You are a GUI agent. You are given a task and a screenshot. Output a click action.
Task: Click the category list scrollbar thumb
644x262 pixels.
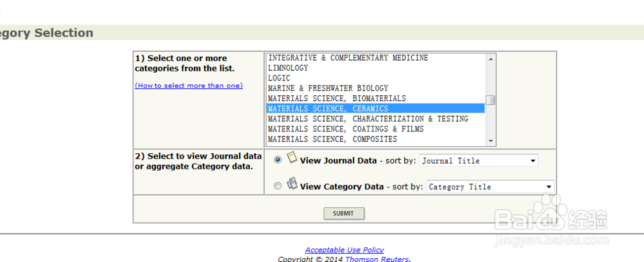coord(491,100)
